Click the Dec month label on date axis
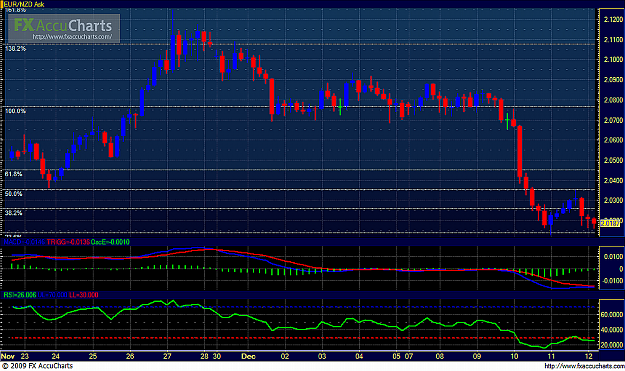This screenshot has height=371, width=625. coord(248,356)
